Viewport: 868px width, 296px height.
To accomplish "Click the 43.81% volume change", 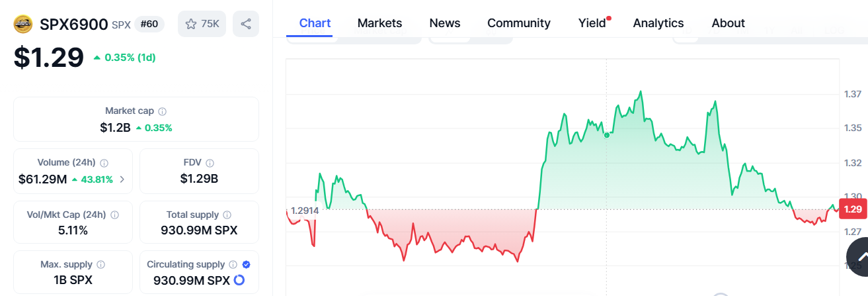I will click(x=92, y=179).
